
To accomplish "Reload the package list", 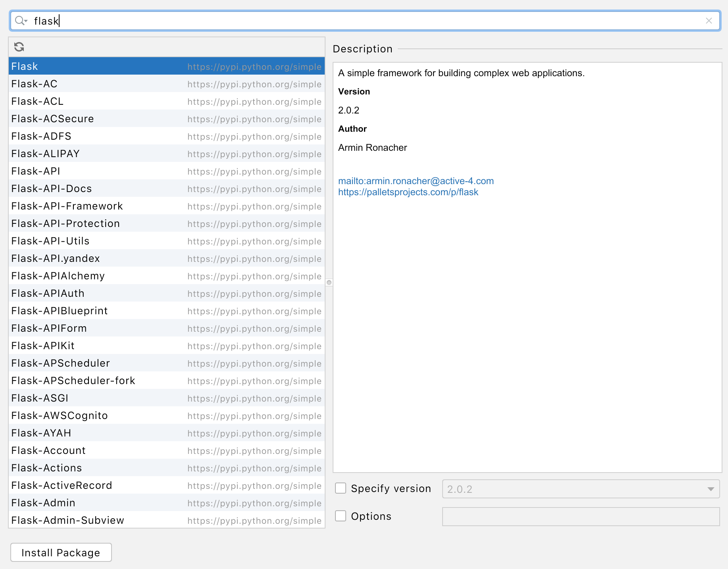I will [x=19, y=47].
